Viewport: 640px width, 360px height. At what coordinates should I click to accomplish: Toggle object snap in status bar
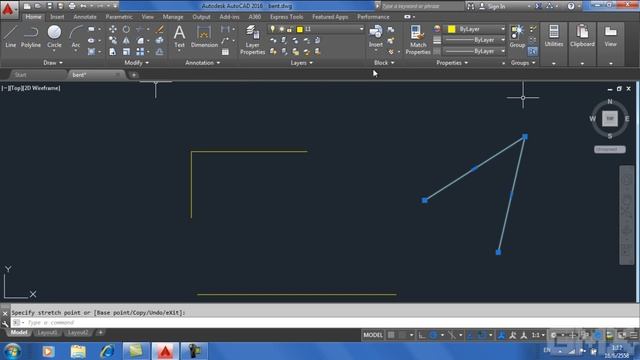click(482, 335)
